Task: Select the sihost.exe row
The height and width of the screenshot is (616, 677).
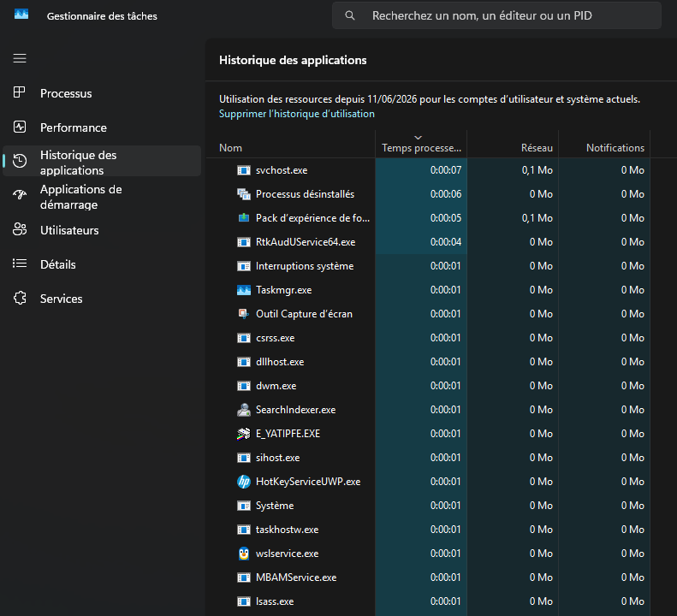Action: [x=442, y=458]
